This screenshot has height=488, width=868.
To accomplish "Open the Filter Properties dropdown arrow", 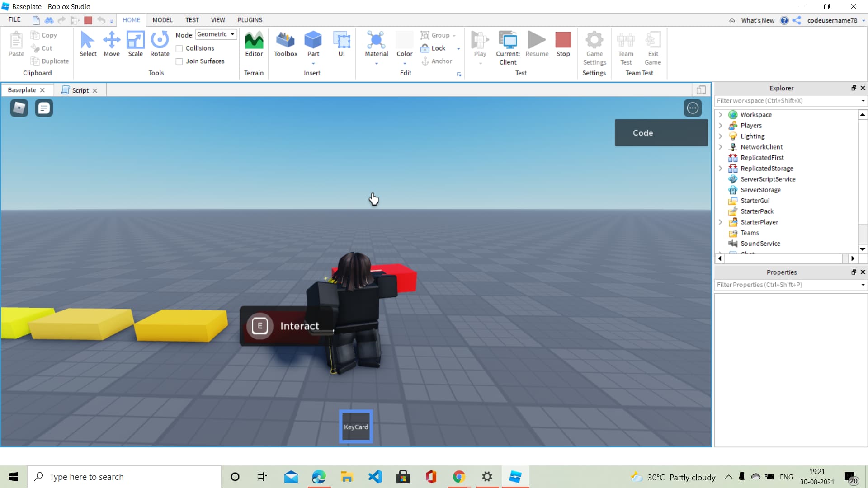I will [x=863, y=285].
